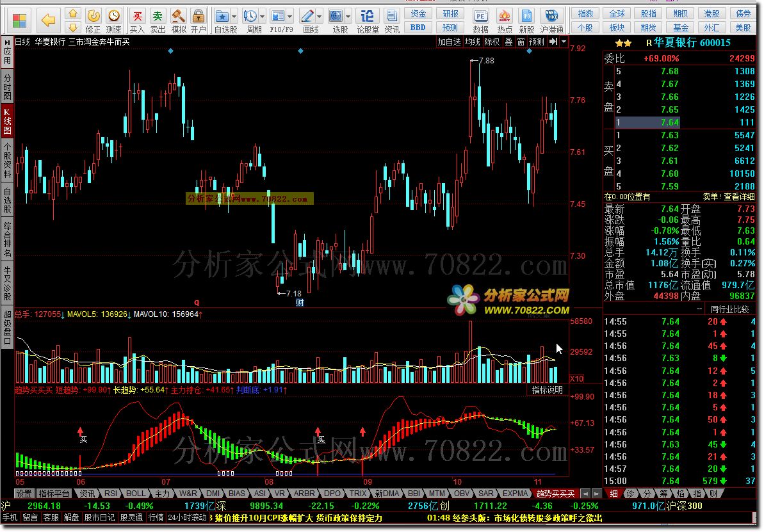This screenshot has width=764, height=532.
Task: Click the 选股 stock screener icon
Action: [336, 21]
